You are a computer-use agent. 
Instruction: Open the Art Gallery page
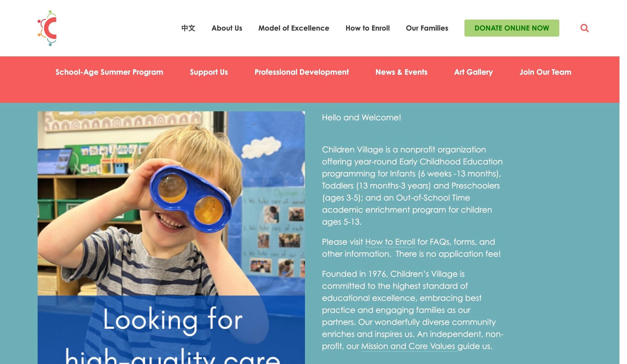473,72
